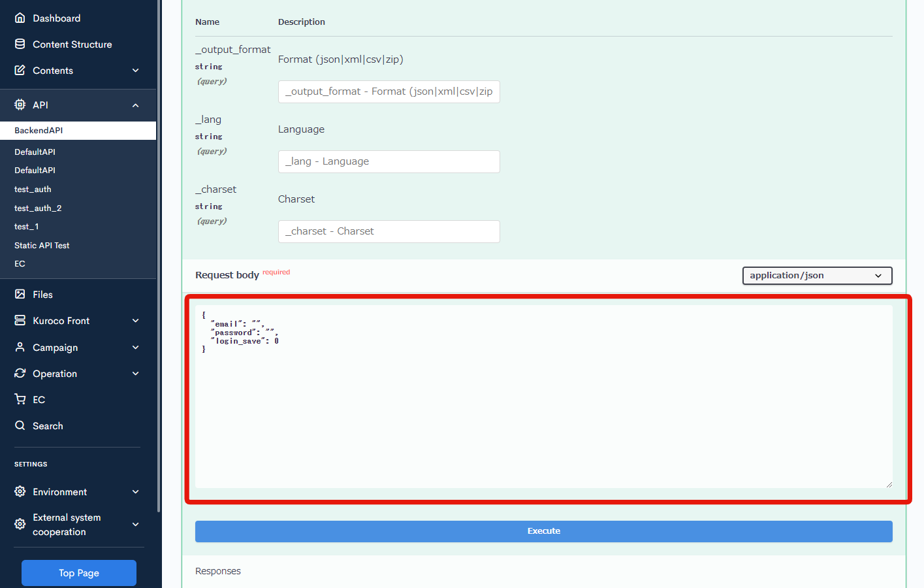This screenshot has width=924, height=588.
Task: Open the application/json content type dropdown
Action: click(x=817, y=276)
